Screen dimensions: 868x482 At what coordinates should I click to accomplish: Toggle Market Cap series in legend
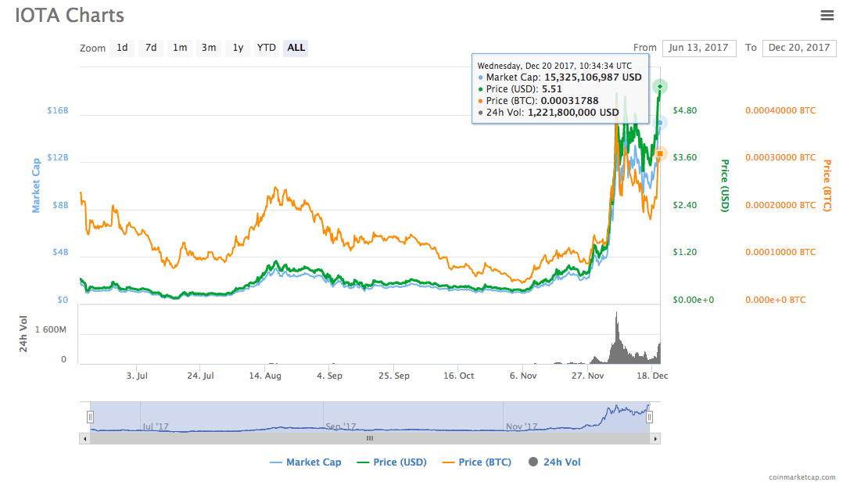pyautogui.click(x=305, y=462)
